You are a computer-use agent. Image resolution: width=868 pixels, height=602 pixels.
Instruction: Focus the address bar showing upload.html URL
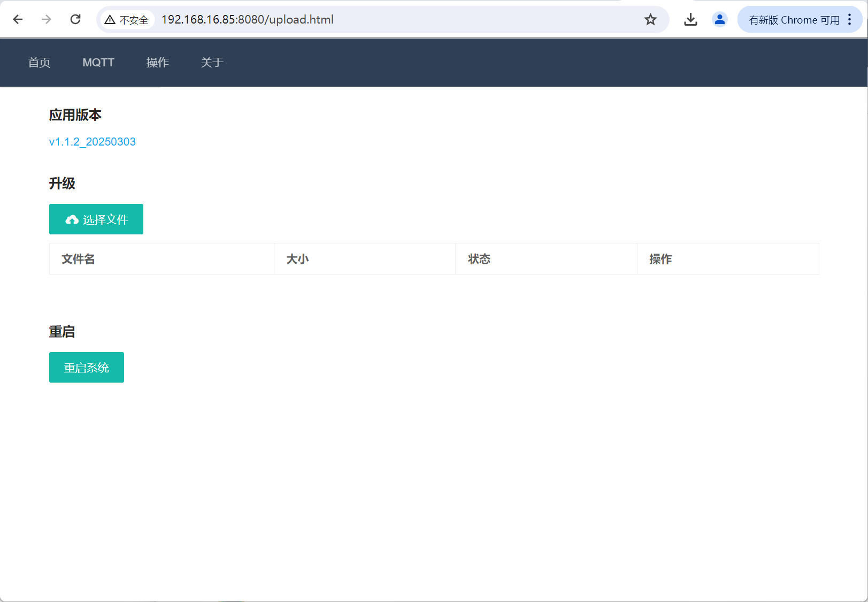[x=374, y=20]
